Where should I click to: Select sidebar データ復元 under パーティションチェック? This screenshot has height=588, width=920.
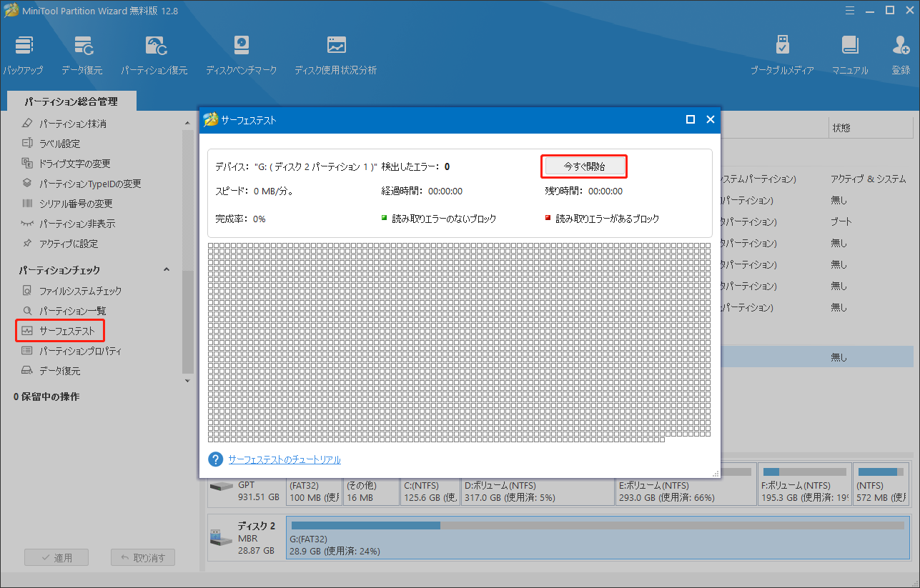click(59, 371)
